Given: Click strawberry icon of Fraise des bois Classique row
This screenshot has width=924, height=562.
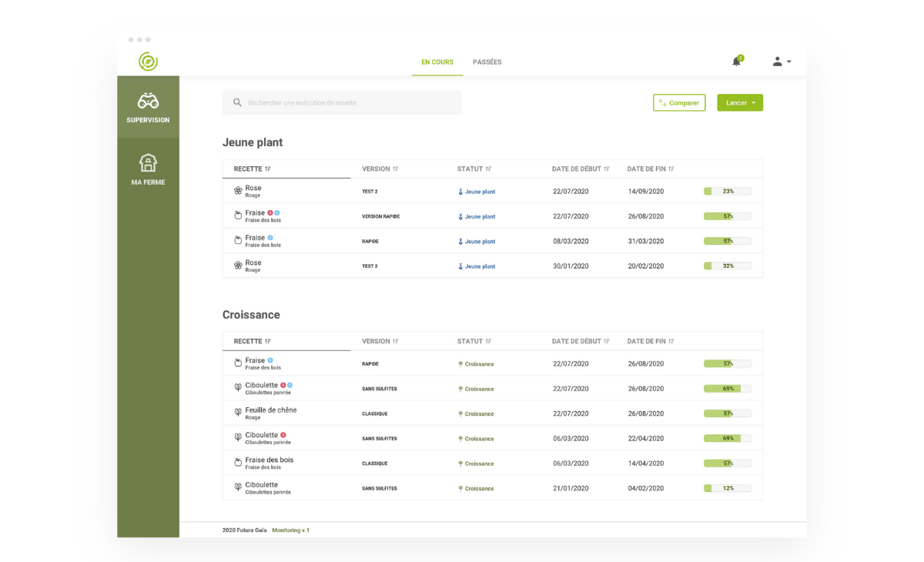Looking at the screenshot, I should point(238,463).
